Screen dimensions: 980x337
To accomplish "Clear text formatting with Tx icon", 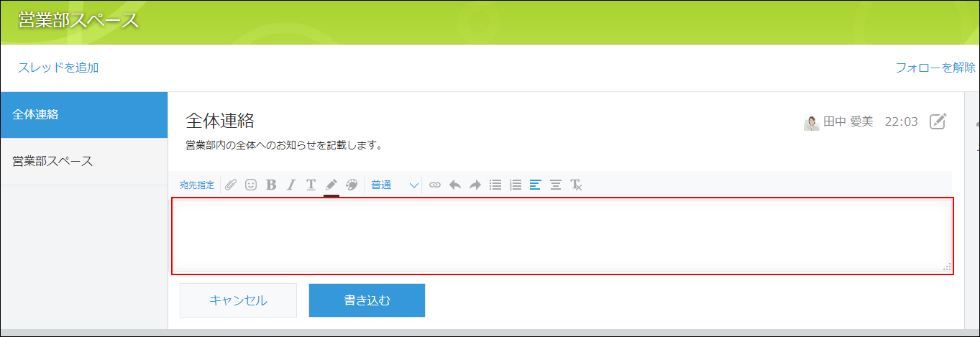I will pos(576,185).
